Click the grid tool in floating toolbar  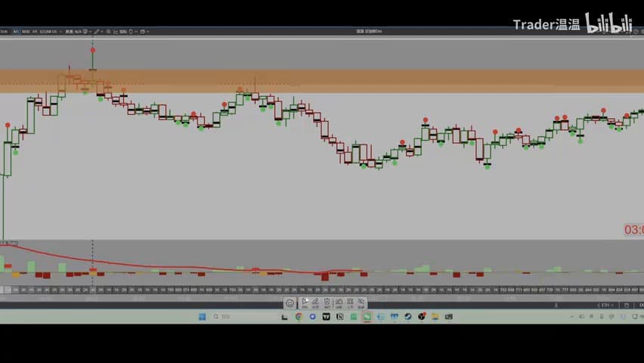[350, 303]
